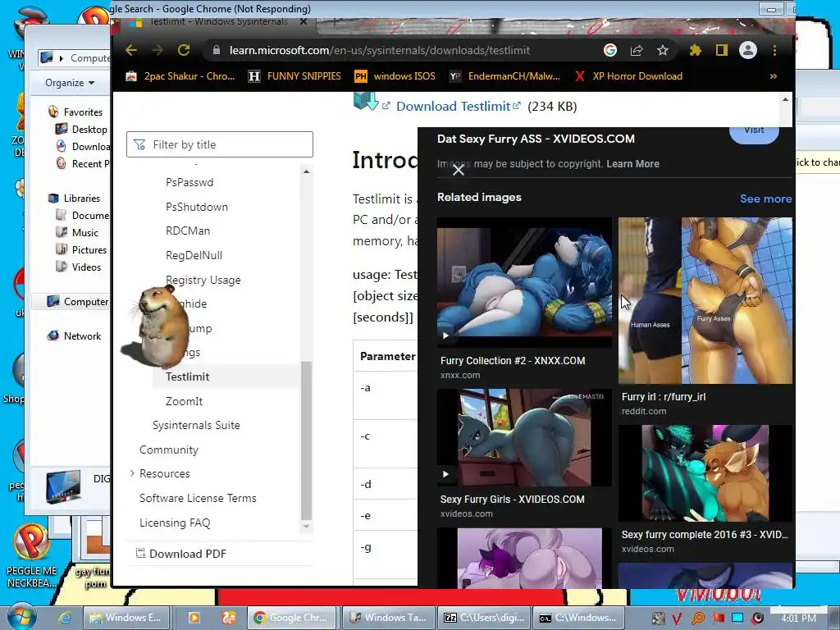
Task: Click the Chrome back arrow button
Action: click(x=131, y=50)
